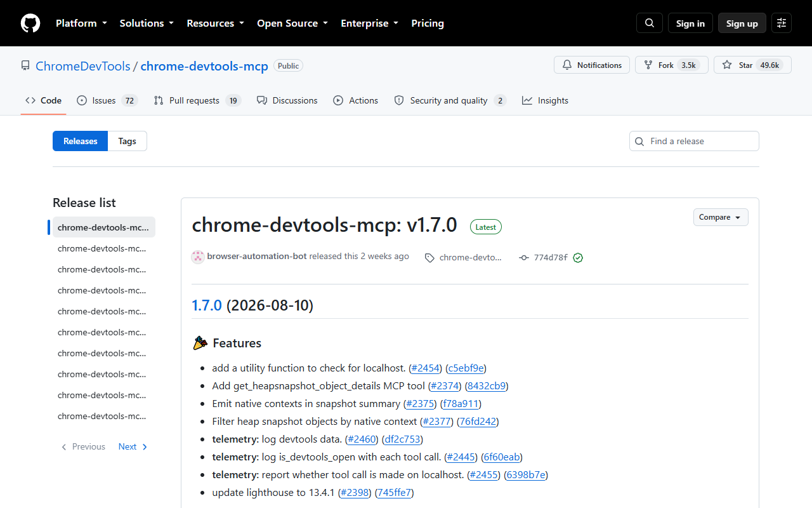Click the Latest release badge

tap(486, 227)
